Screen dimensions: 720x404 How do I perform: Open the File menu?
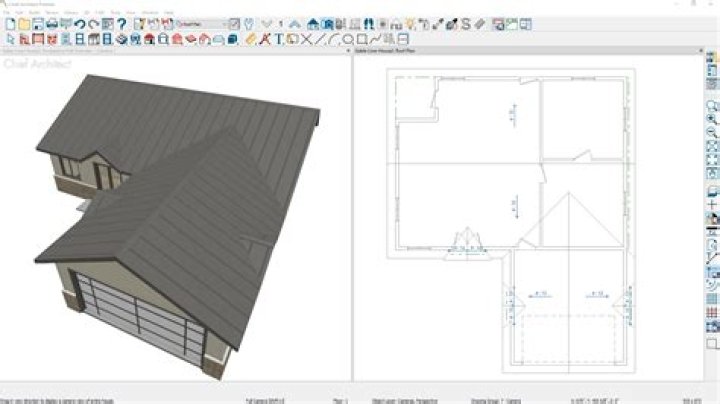tap(7, 14)
